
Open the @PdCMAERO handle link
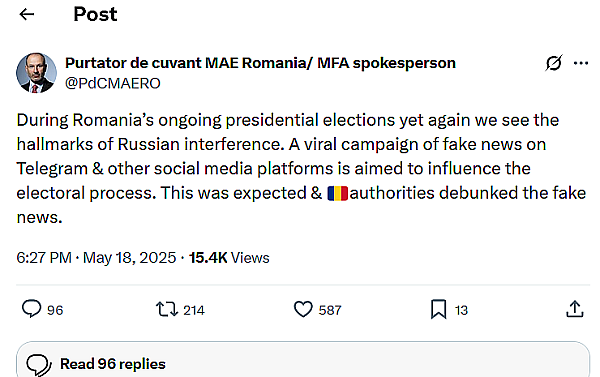[112, 83]
